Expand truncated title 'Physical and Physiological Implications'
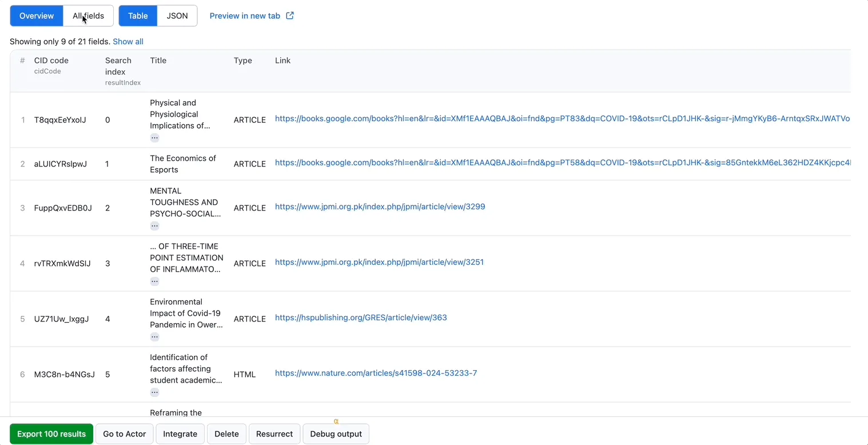Screen dimensions: 868x445 tap(154, 138)
